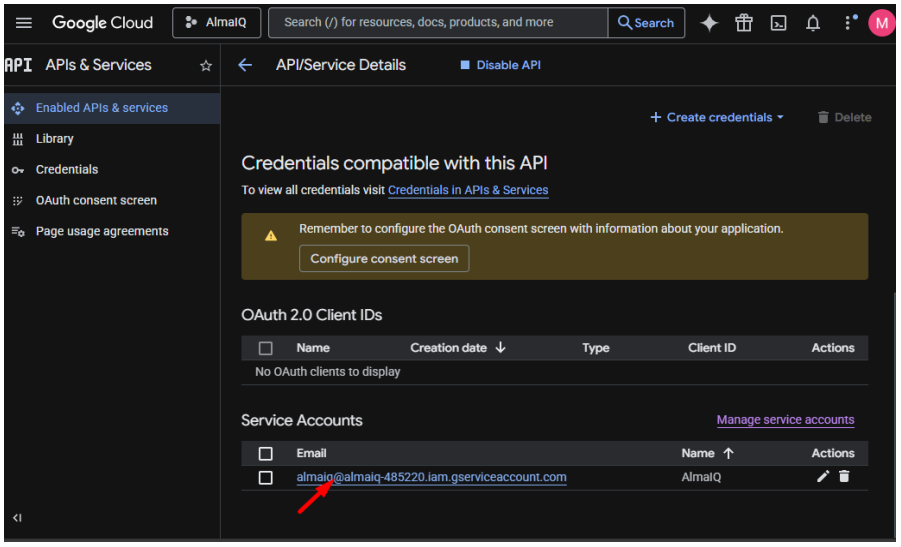Delete the AlmaIQ service account trash icon

pos(844,477)
